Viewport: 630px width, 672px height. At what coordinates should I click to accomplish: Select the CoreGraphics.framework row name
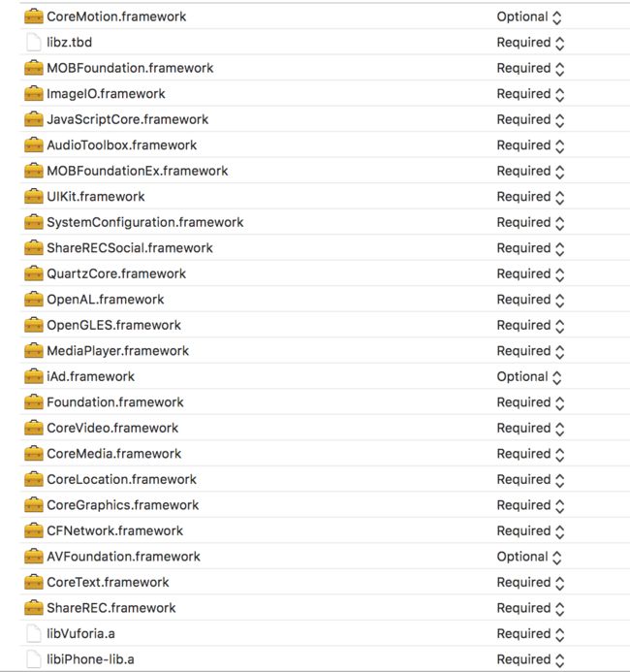123,505
